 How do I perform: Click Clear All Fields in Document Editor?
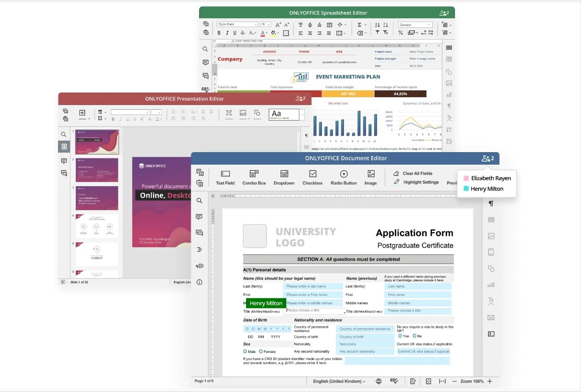(413, 174)
